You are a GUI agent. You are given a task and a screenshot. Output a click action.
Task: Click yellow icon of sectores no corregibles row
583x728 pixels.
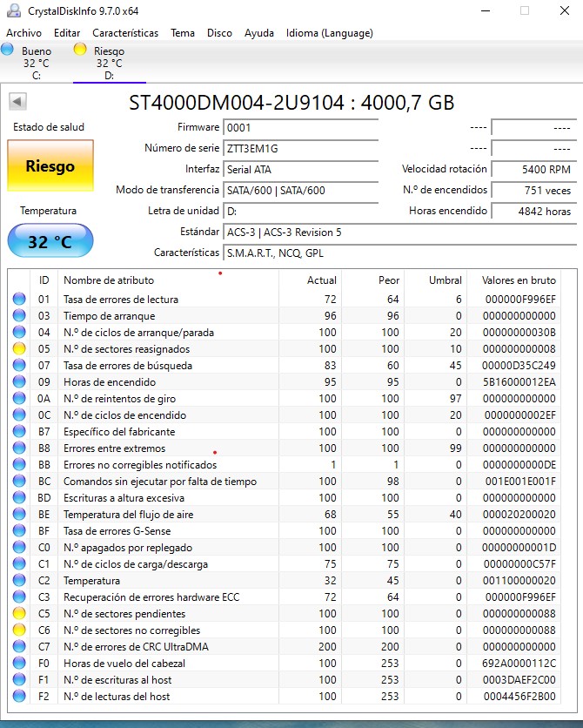click(x=19, y=630)
